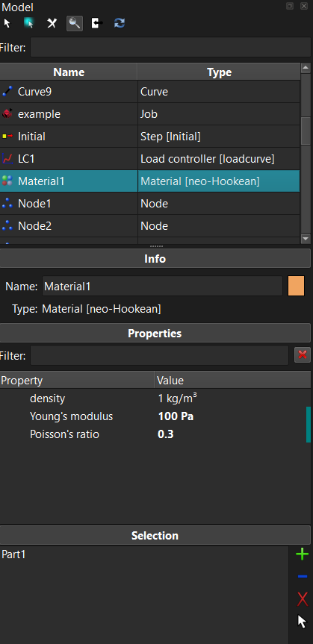Click the red X delete selection icon
The width and height of the screenshot is (313, 644).
pos(302,599)
